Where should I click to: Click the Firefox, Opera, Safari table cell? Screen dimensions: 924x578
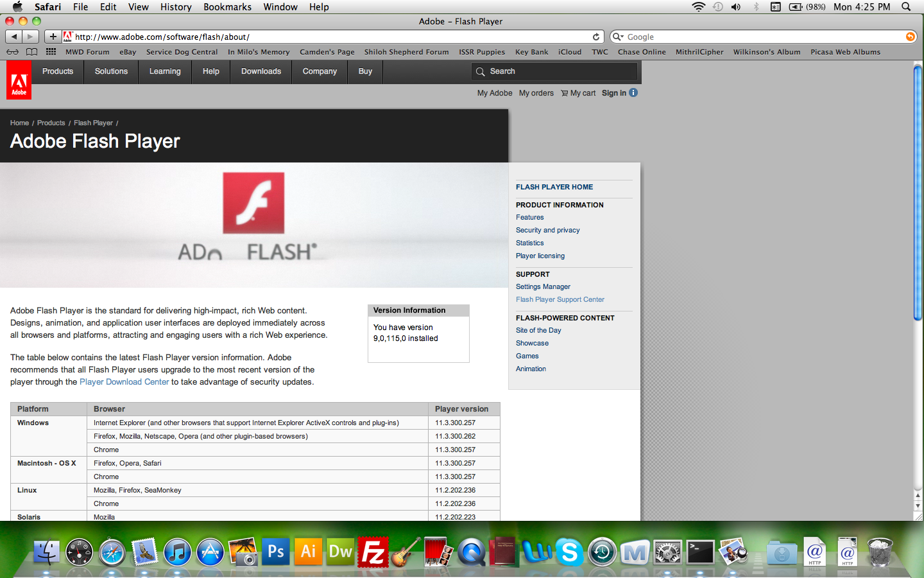tap(257, 463)
